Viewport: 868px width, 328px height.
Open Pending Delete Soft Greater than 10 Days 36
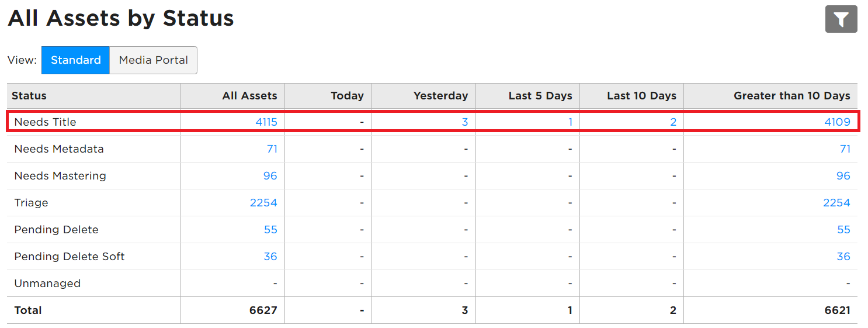click(x=843, y=257)
